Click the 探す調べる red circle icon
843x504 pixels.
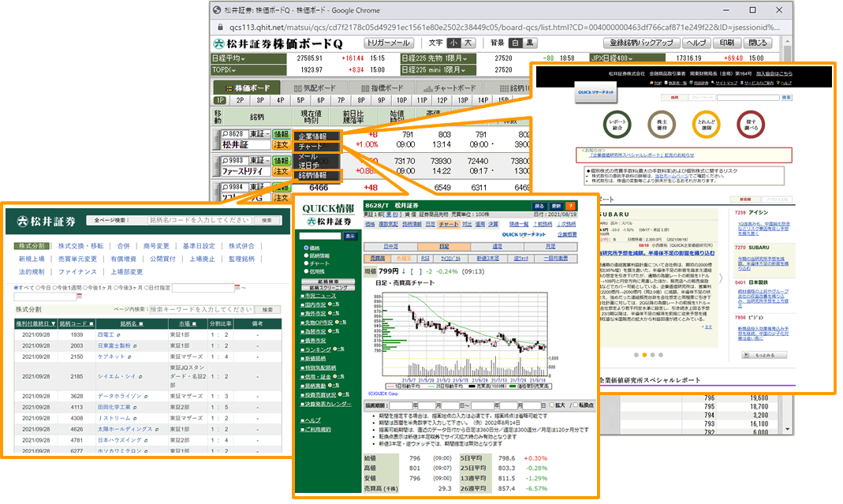[751, 125]
